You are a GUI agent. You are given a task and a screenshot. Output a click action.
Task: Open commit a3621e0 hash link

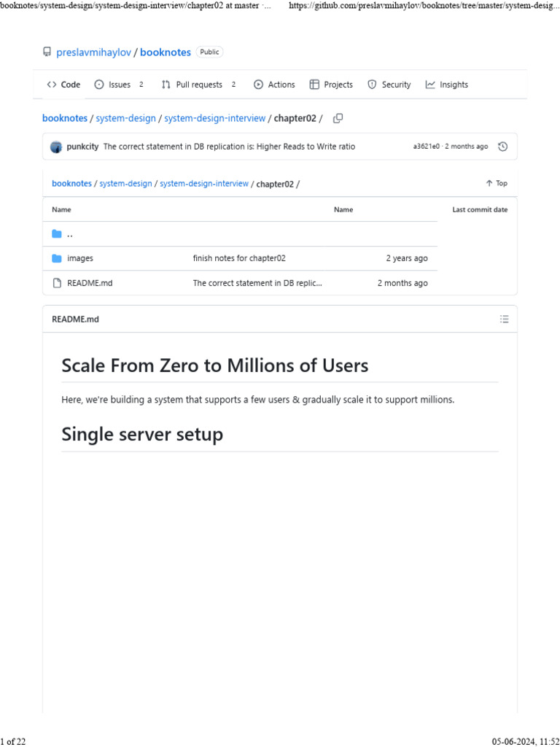pos(427,147)
